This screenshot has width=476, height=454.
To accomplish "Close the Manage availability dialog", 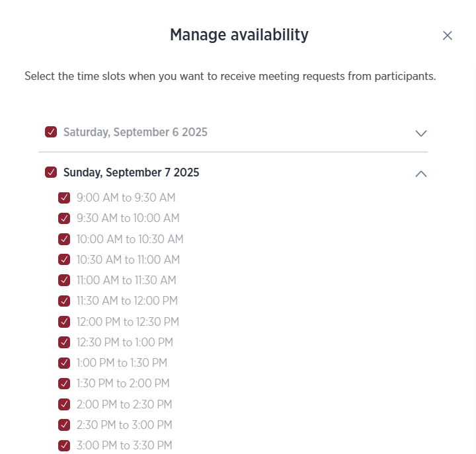I will coord(448,36).
